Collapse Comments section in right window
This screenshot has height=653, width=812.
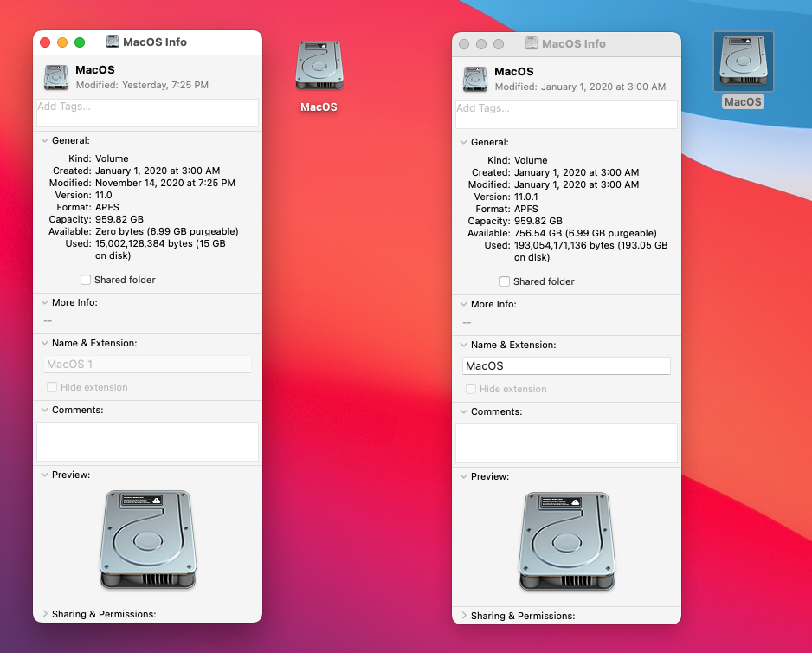click(464, 411)
